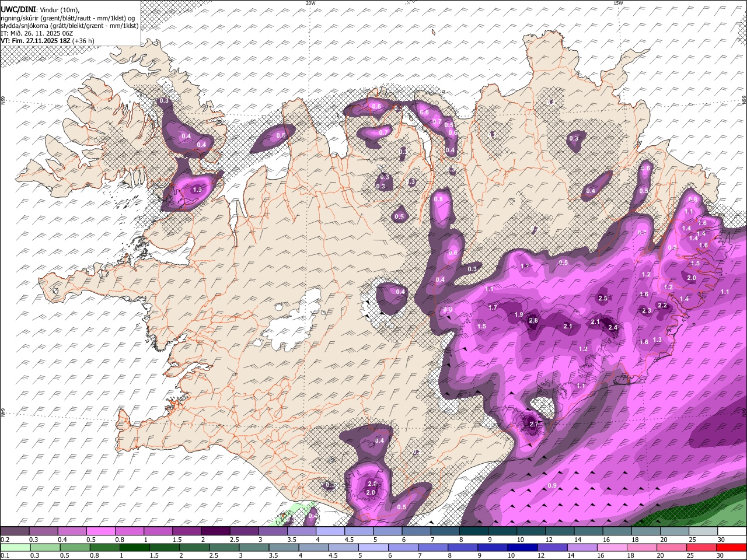Pick the lavender swatch labeled 4 in top legend row

point(330,531)
